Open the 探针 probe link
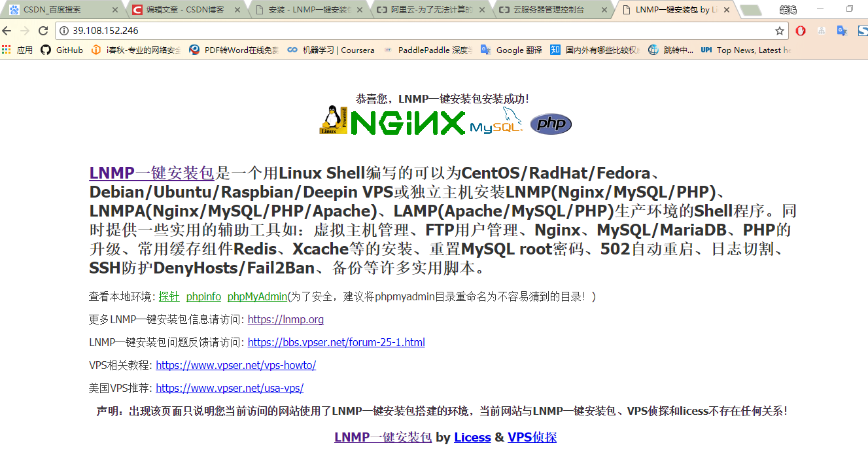The height and width of the screenshot is (473, 868). (169, 297)
